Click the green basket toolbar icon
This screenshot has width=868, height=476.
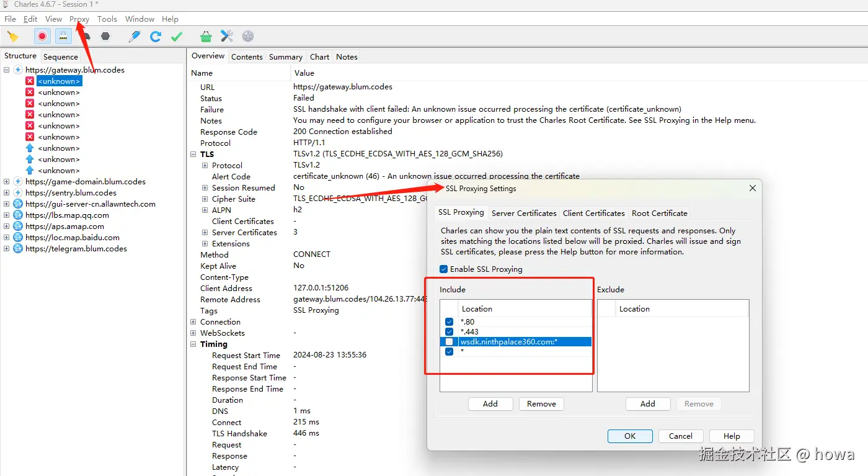206,37
